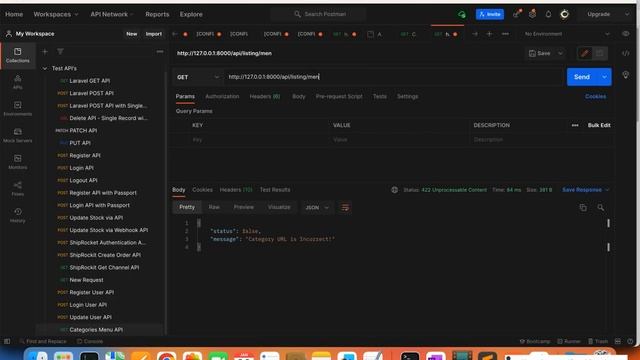The image size is (640, 360).
Task: Expand the Save button dropdown arrow
Action: pyautogui.click(x=560, y=53)
